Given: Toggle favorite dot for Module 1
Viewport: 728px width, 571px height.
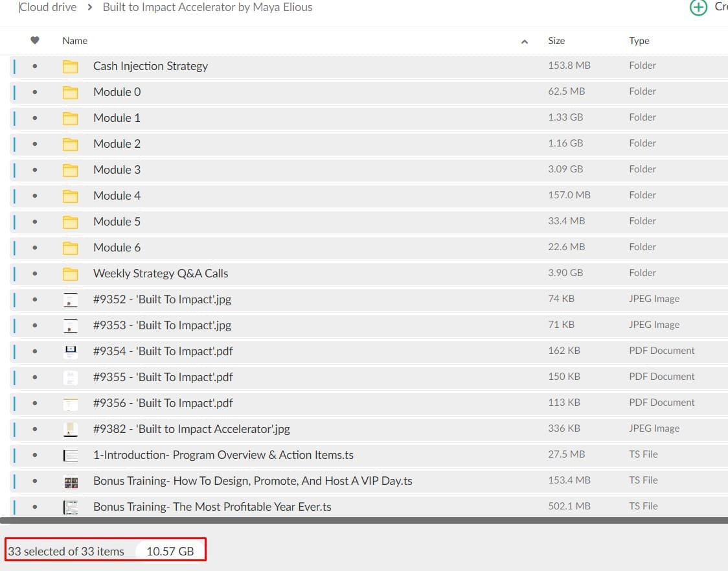Looking at the screenshot, I should 35,118.
